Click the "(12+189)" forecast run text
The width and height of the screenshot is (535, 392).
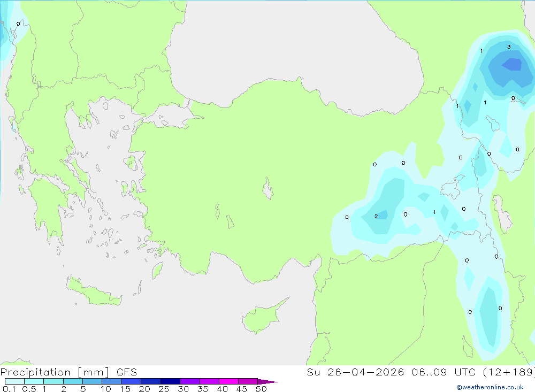pyautogui.click(x=509, y=372)
